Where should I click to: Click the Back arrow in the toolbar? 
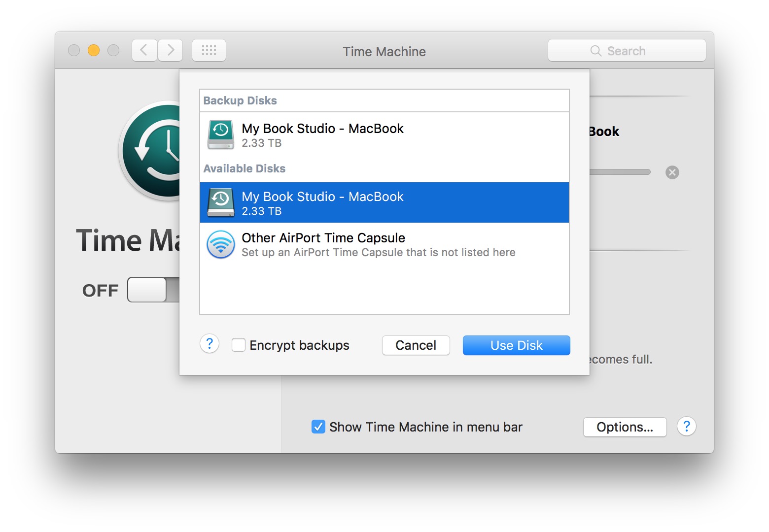click(144, 50)
